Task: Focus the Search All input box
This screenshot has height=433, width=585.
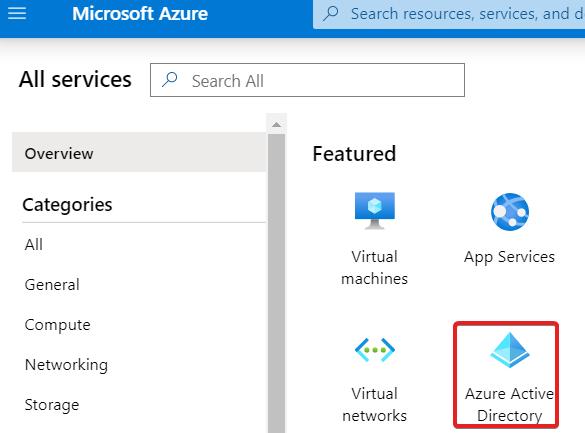Action: [x=307, y=80]
